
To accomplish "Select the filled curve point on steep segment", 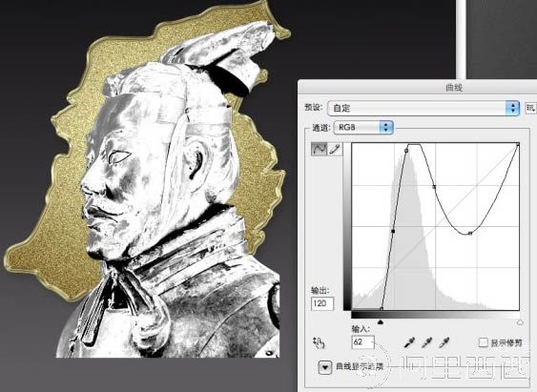I will click(393, 232).
